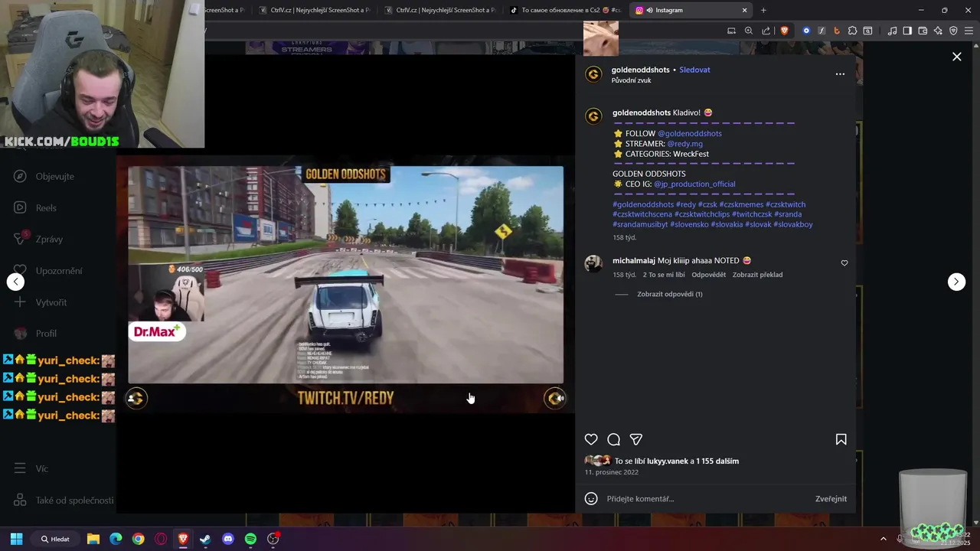View likes list '1 155 dalším'

(717, 461)
